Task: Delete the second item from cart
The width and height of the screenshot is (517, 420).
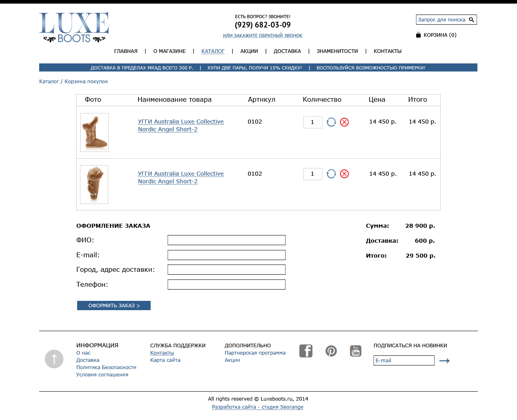Action: click(x=345, y=174)
